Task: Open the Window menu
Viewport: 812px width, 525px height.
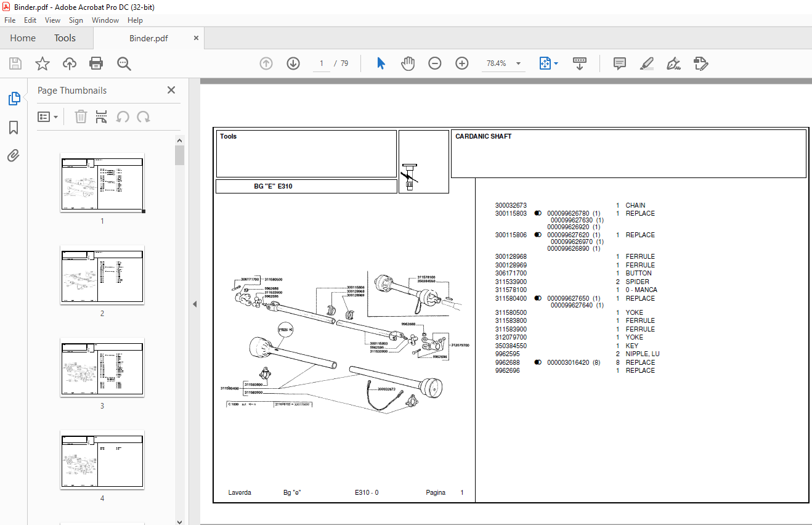Action: coord(105,20)
